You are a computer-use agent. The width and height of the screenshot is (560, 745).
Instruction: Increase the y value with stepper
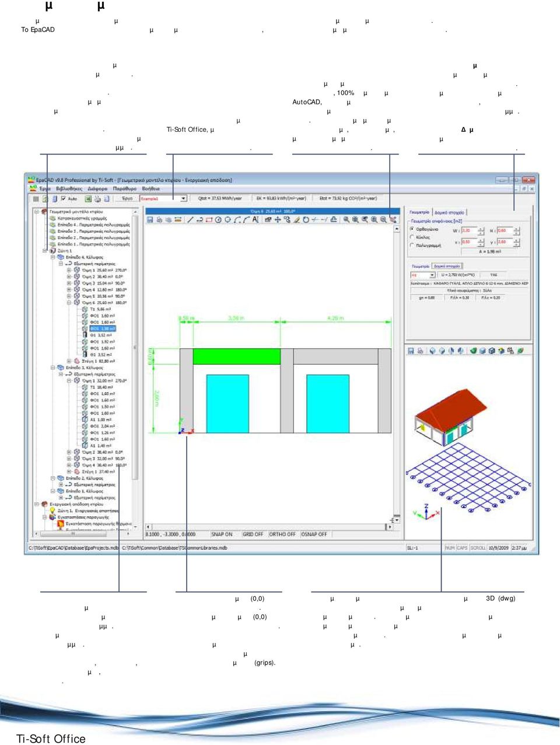(517, 239)
